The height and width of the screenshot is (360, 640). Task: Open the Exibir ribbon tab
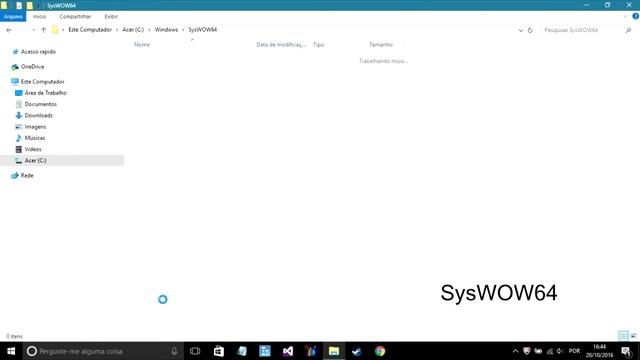click(111, 17)
